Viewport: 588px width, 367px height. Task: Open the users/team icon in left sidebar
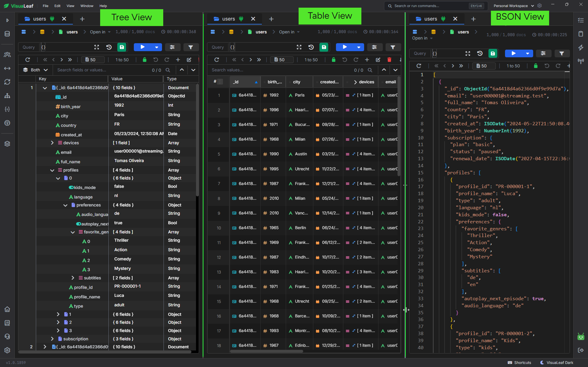pyautogui.click(x=7, y=55)
